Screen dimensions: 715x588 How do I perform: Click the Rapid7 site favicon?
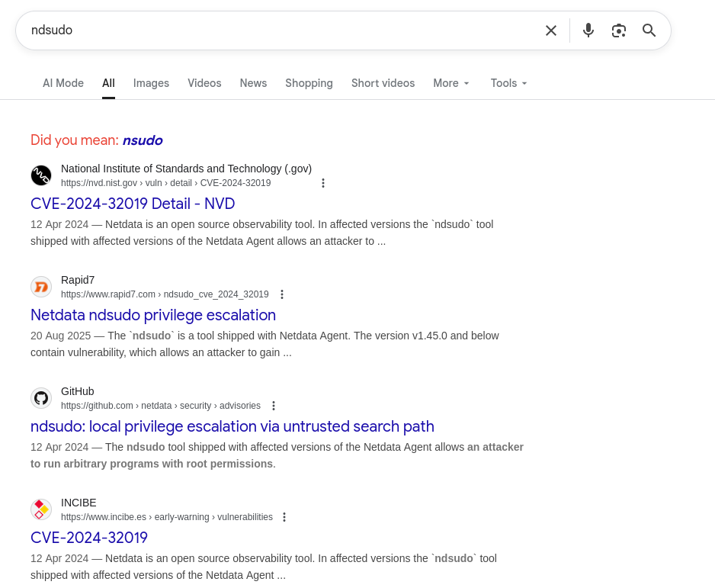(x=41, y=287)
